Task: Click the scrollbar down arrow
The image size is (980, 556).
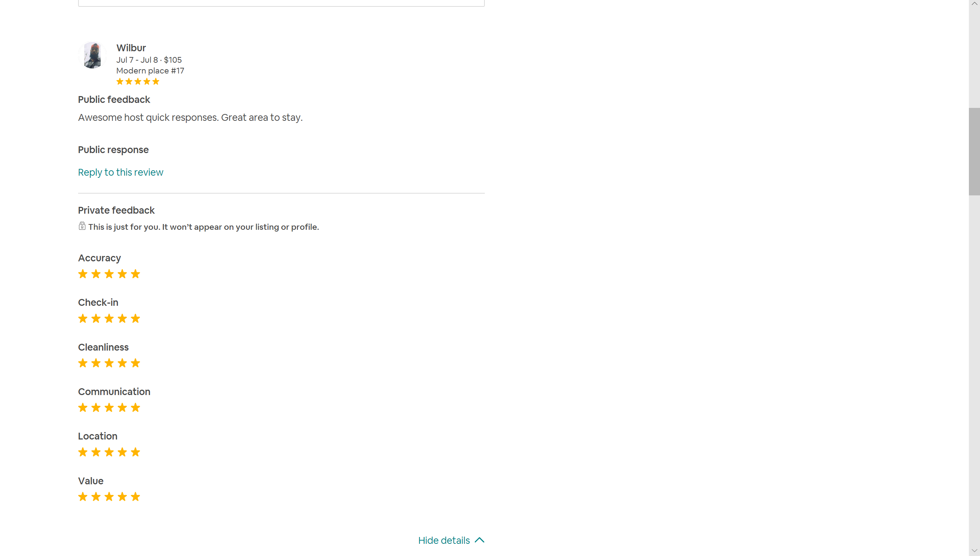Action: tap(974, 551)
